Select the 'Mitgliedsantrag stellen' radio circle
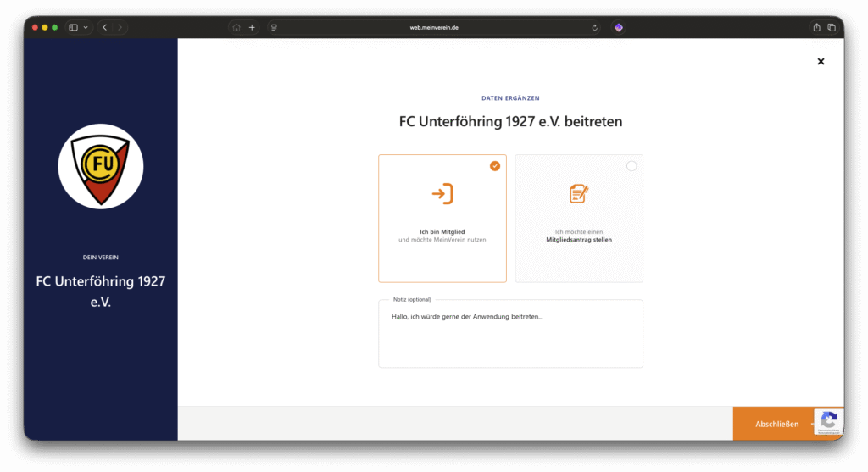Screen dimensions: 868x472 pyautogui.click(x=632, y=166)
